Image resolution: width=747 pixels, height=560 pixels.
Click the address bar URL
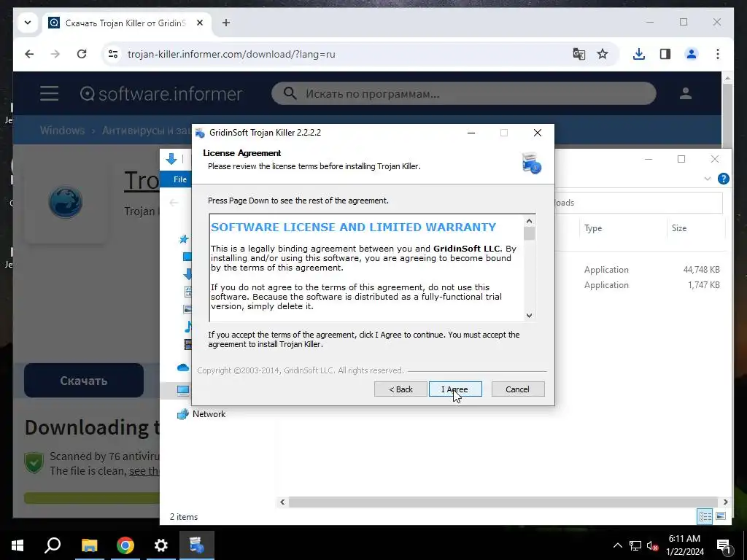(231, 54)
